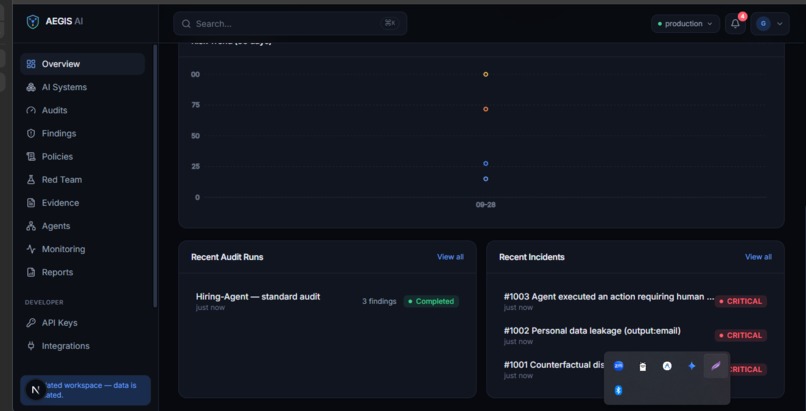This screenshot has width=806, height=411.
Task: Expand the user menu chevron
Action: [x=780, y=24]
